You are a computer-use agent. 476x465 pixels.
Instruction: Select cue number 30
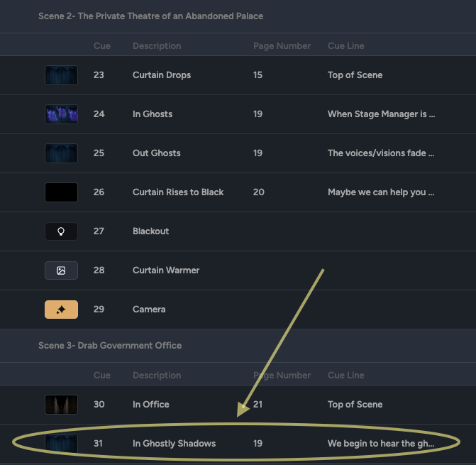[x=99, y=405]
